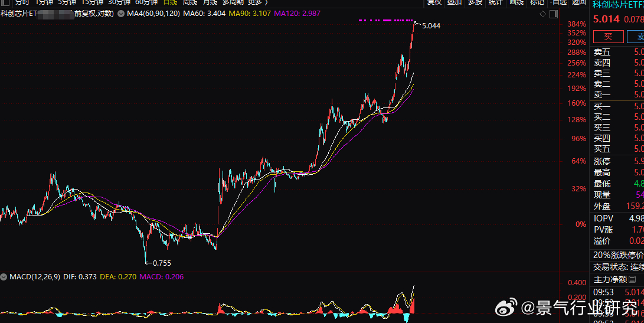The height and width of the screenshot is (323, 644).
Task: Click the DEA: 0.270 value
Action: tap(118, 277)
